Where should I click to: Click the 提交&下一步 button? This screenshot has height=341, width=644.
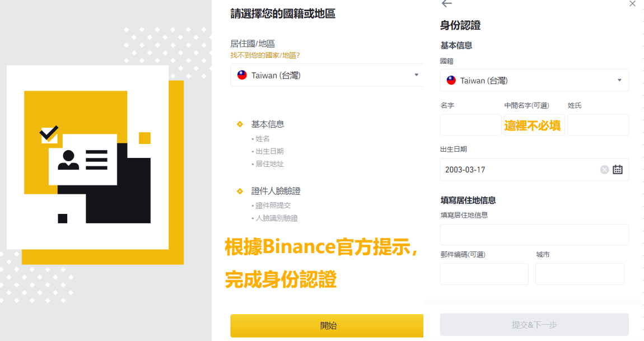tap(534, 325)
